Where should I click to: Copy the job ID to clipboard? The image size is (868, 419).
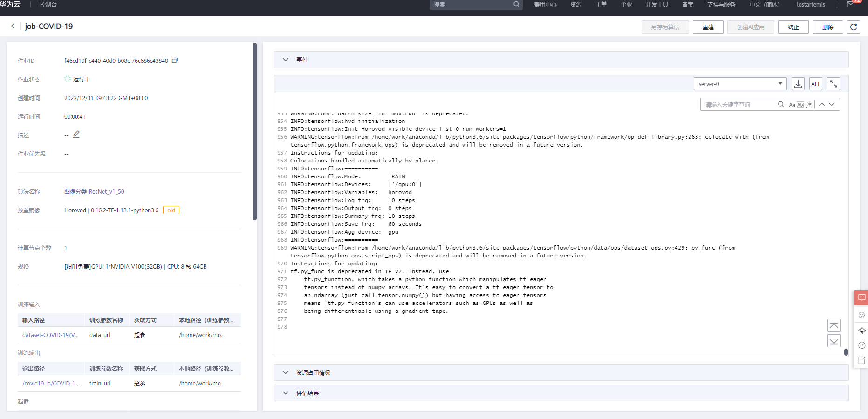(175, 61)
